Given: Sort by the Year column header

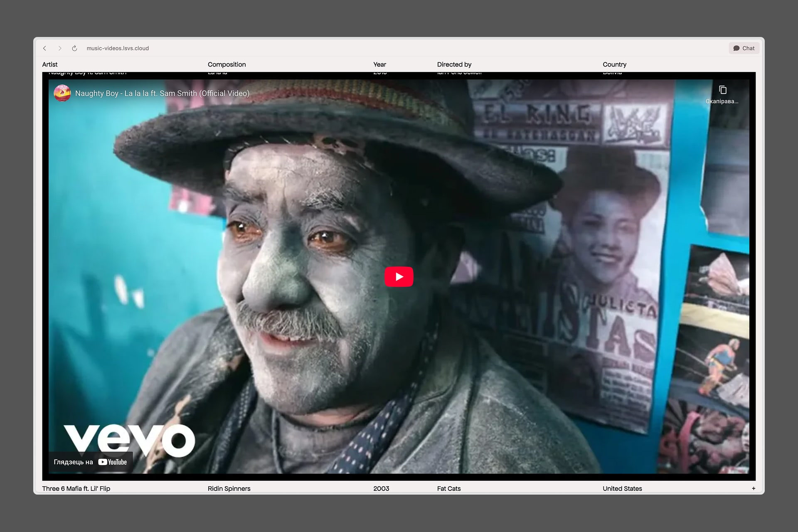Looking at the screenshot, I should (x=379, y=64).
